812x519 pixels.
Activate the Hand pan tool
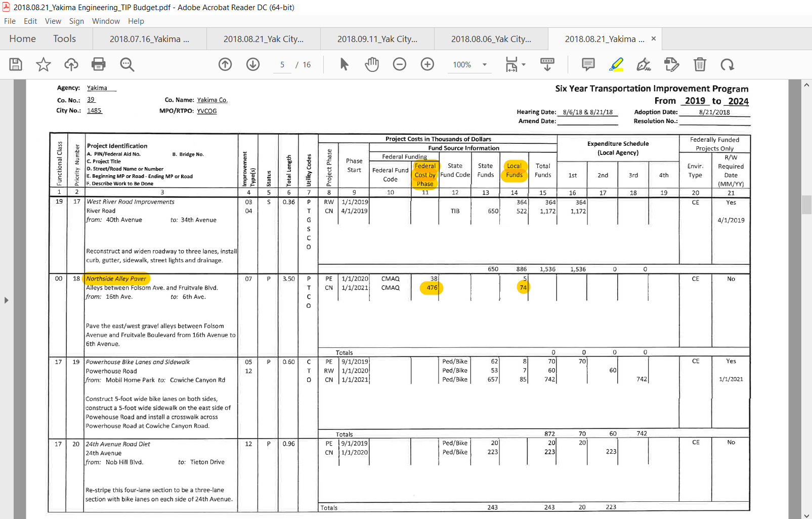pyautogui.click(x=372, y=64)
